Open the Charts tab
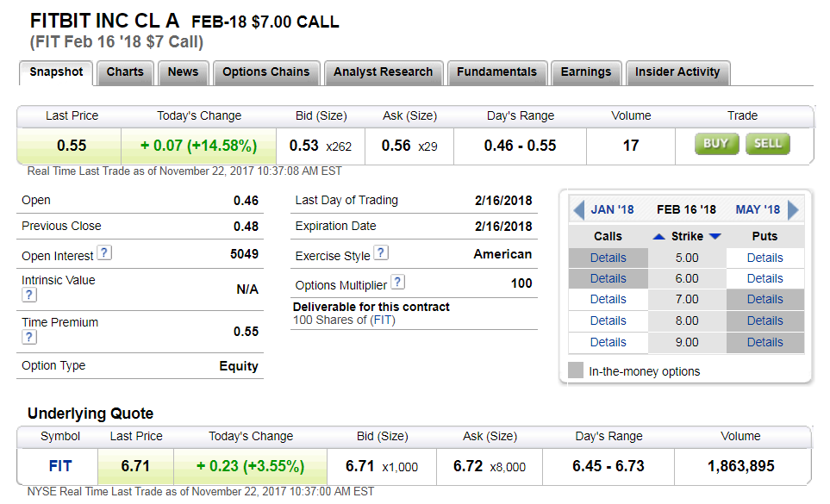Image resolution: width=830 pixels, height=504 pixels. tap(125, 72)
